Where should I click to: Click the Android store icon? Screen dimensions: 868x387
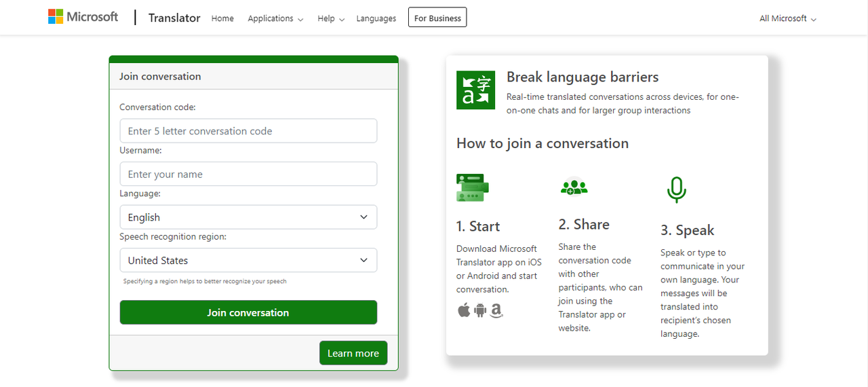480,310
